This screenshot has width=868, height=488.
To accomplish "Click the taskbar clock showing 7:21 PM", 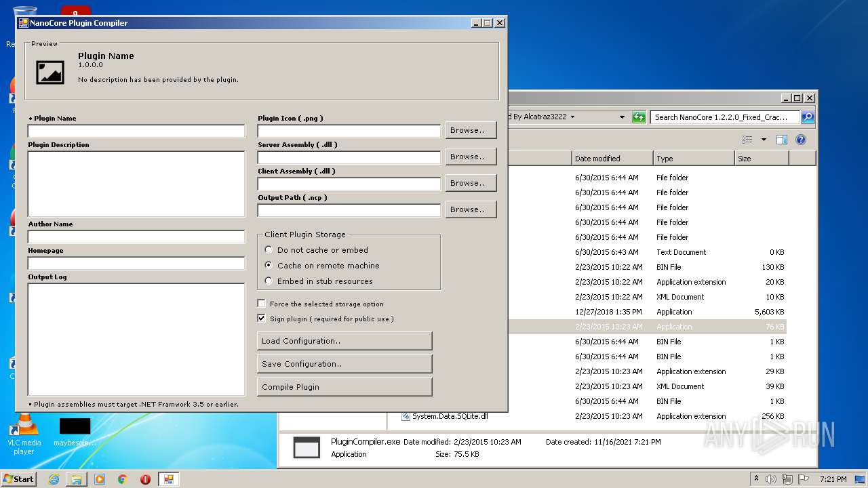I will (x=833, y=479).
